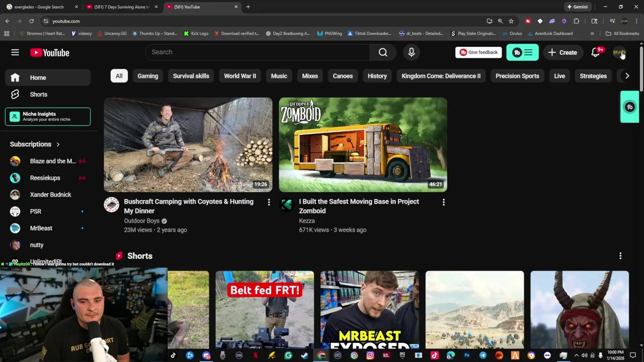Show hidden system tray icons
644x362 pixels.
577,355
